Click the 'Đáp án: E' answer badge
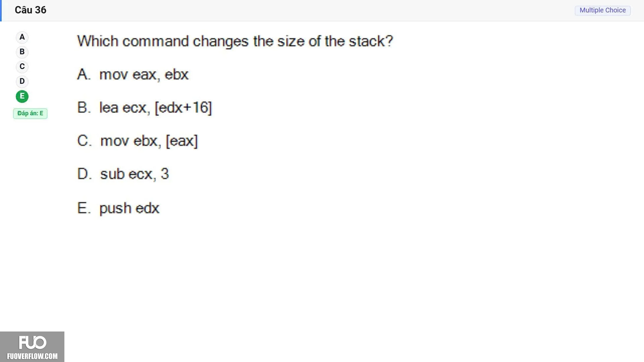Screen dimensions: 644x362 click(30, 113)
